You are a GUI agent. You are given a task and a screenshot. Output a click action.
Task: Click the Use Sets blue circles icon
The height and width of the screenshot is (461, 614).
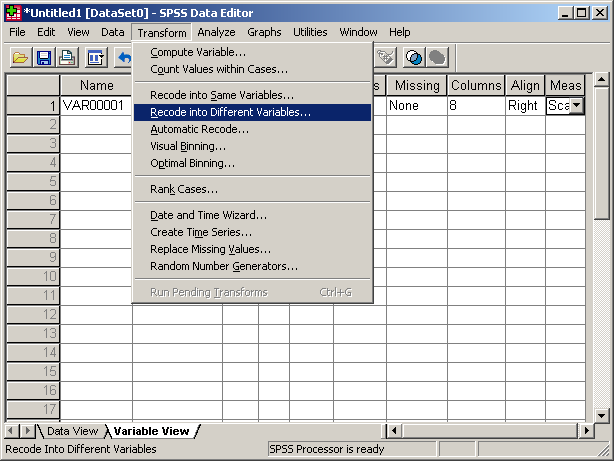[x=414, y=58]
